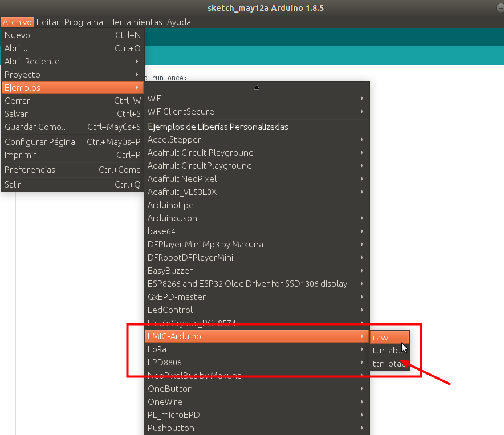Image resolution: width=504 pixels, height=435 pixels.
Task: Choose Cerrar in Archivo menu
Action: tap(72, 101)
